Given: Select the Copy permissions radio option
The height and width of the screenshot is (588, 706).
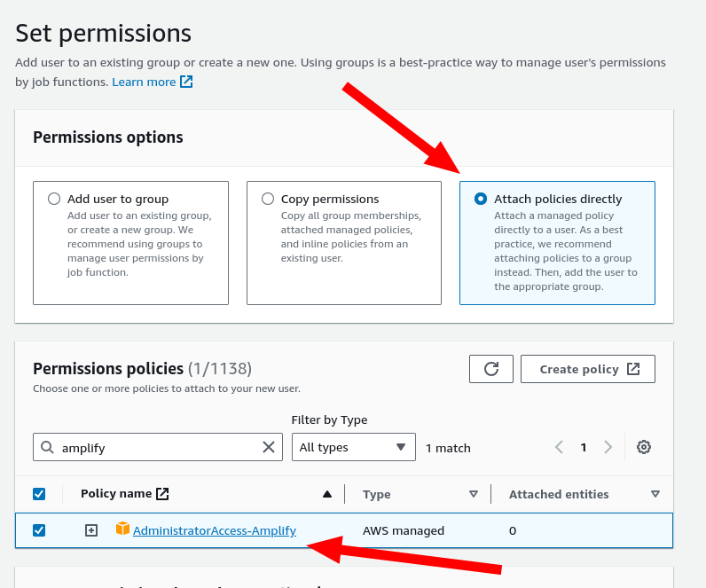Looking at the screenshot, I should coord(268,199).
